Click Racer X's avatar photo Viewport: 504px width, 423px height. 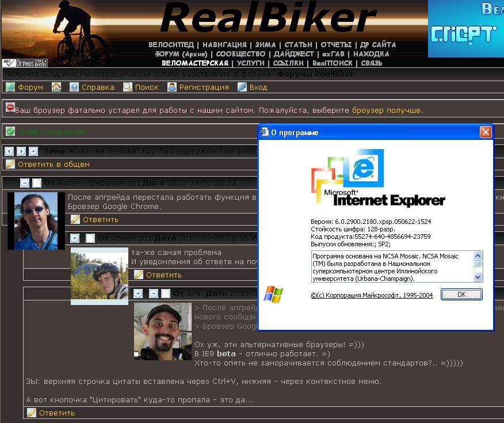pyautogui.click(x=36, y=220)
